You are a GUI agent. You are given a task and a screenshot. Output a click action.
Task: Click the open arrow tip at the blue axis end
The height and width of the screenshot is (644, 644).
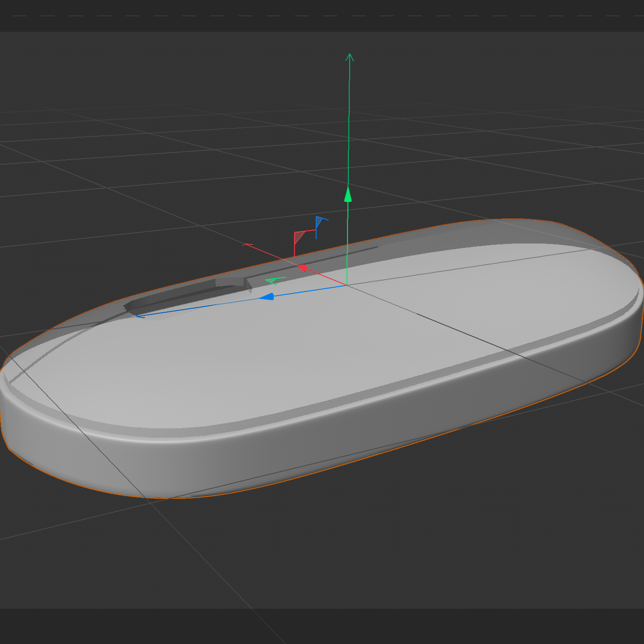click(140, 315)
